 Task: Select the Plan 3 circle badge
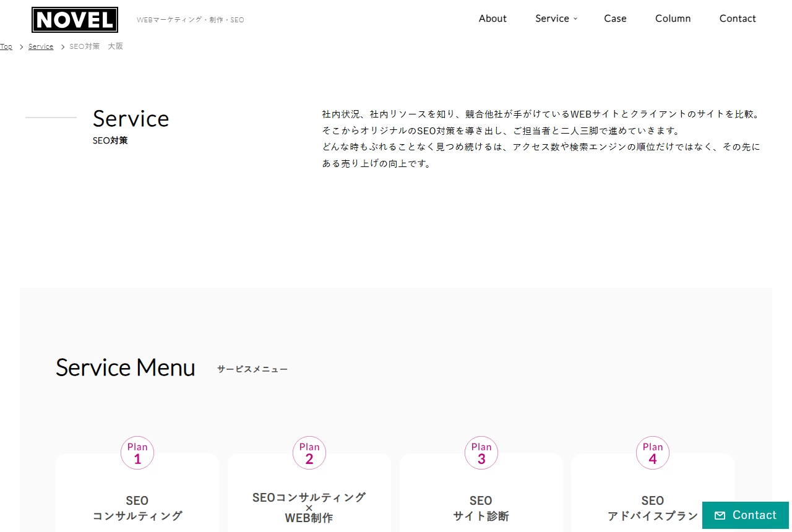click(481, 453)
